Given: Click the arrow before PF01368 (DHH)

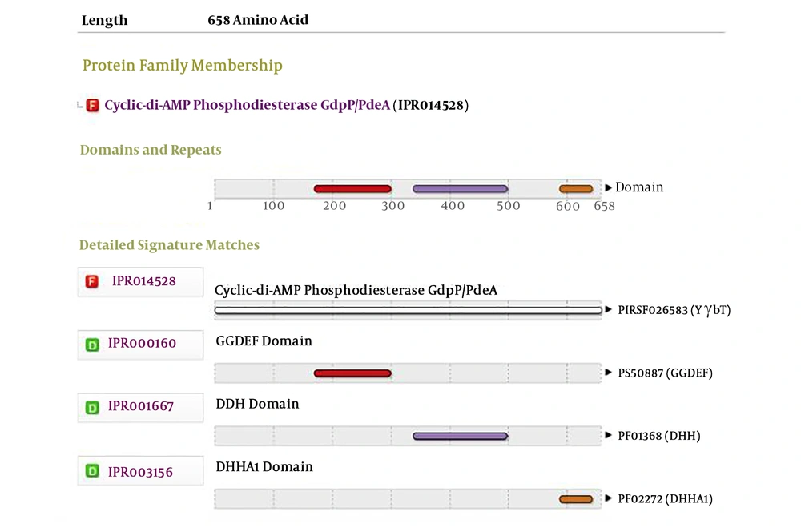Looking at the screenshot, I should [x=609, y=436].
